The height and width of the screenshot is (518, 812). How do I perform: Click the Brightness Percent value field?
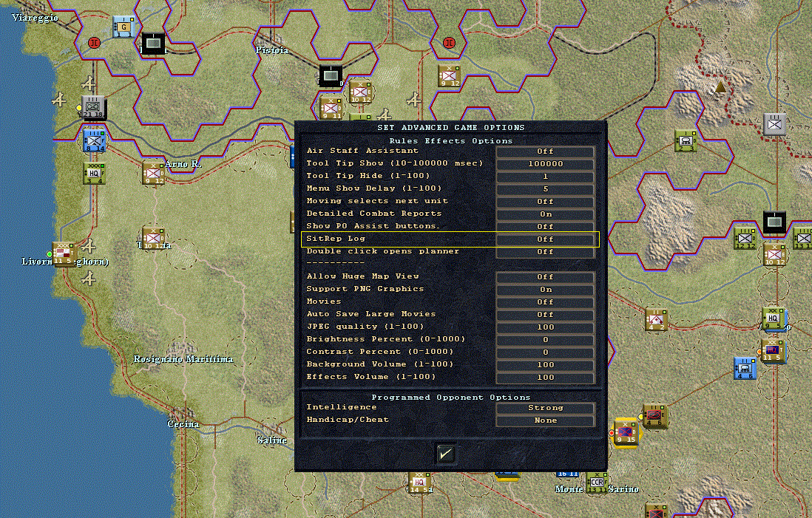coord(545,339)
